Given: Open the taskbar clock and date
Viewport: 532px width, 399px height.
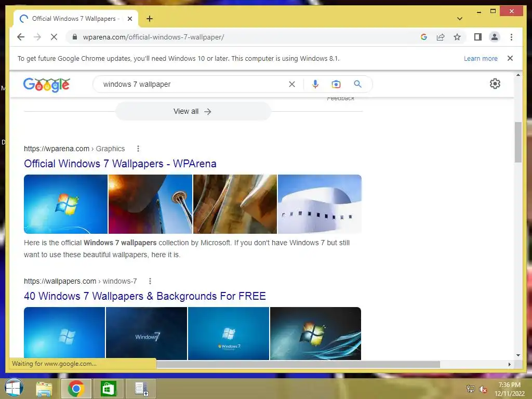Looking at the screenshot, I should pos(509,389).
